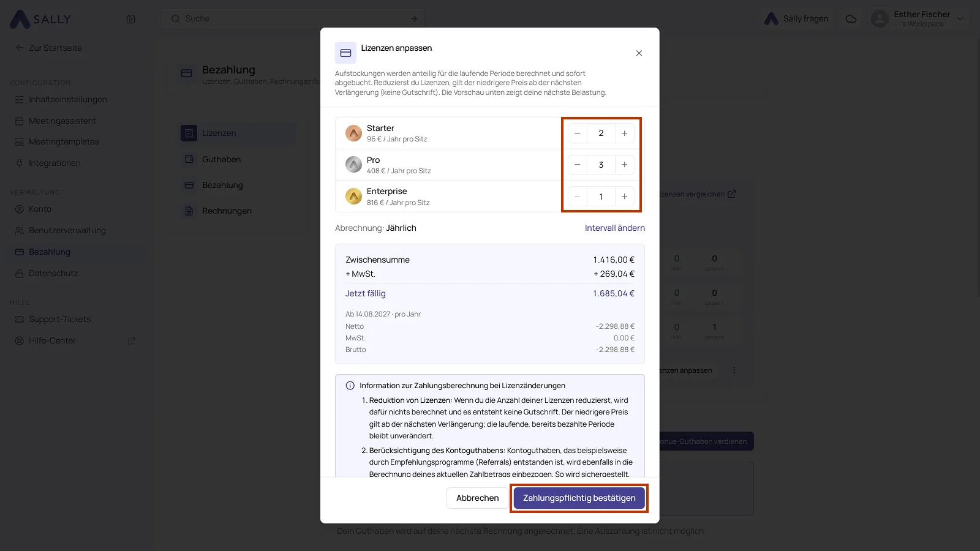This screenshot has width=980, height=551.
Task: Click the credit card icon in dialog header
Action: point(345,53)
